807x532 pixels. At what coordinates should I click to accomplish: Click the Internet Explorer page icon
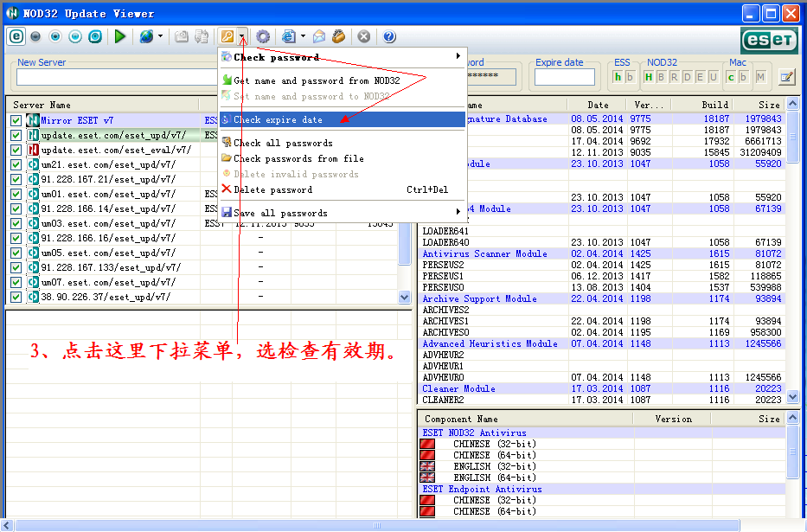pos(289,36)
